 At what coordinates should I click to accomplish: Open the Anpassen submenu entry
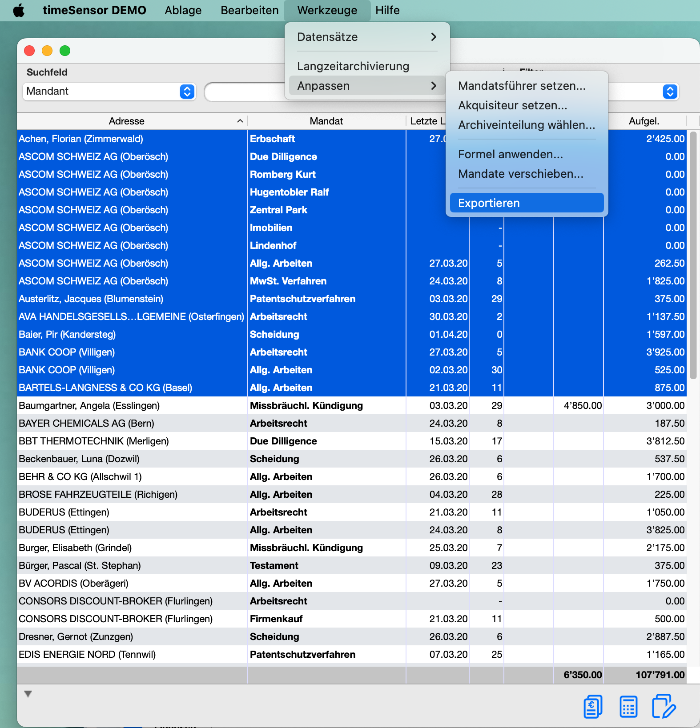coord(367,86)
